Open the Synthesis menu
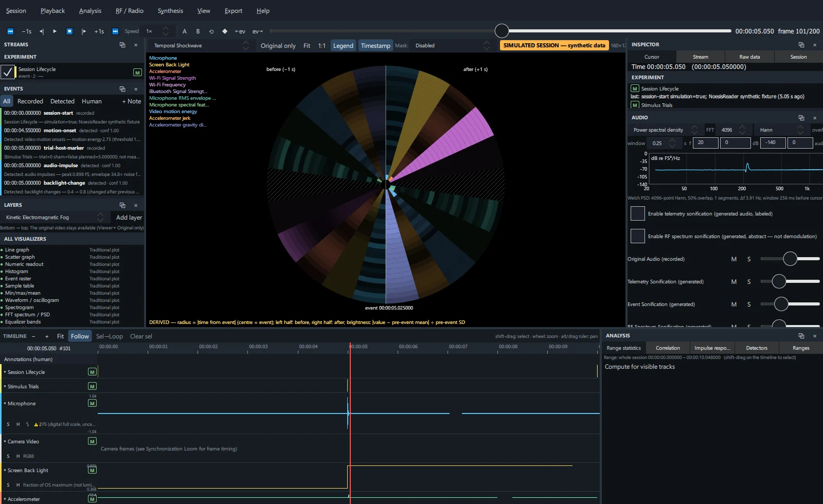 pyautogui.click(x=170, y=11)
